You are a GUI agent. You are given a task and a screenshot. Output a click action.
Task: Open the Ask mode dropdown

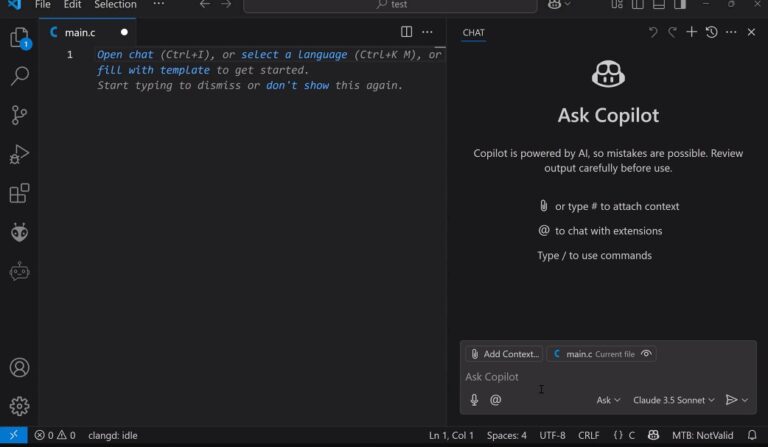tap(608, 400)
